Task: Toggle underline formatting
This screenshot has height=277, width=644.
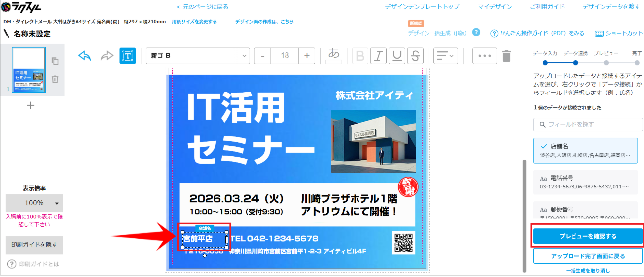Action: click(396, 56)
